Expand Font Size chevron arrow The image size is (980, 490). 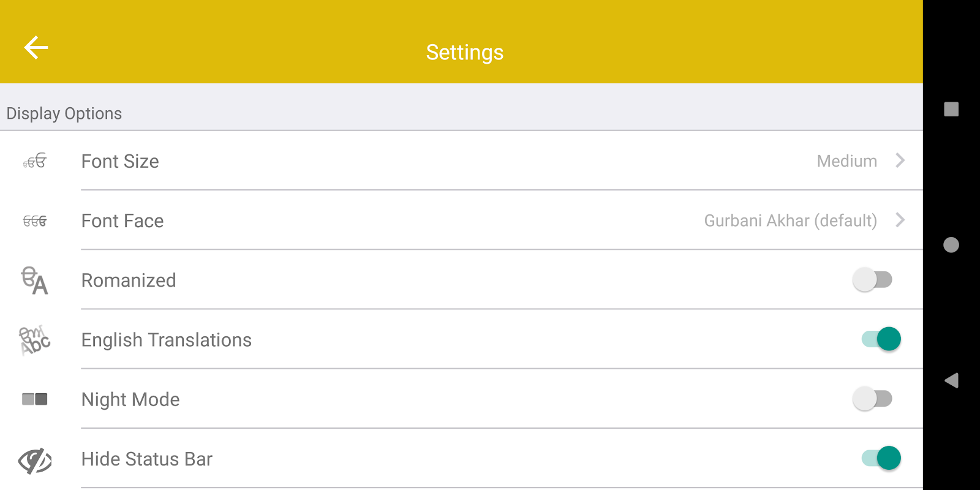click(x=900, y=160)
